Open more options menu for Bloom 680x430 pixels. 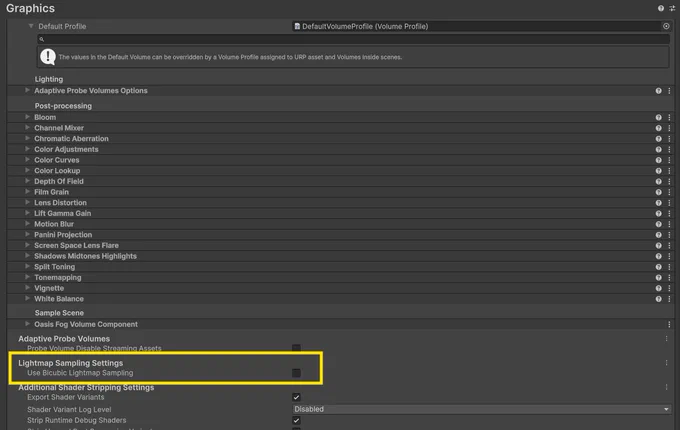coord(669,117)
